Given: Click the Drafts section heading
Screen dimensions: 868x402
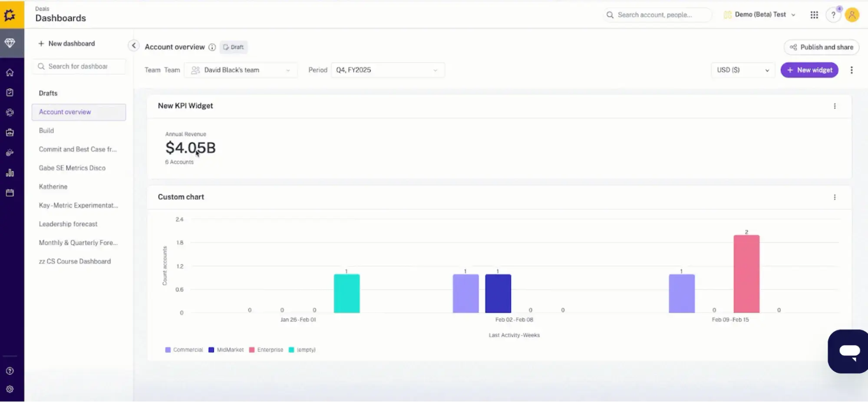Looking at the screenshot, I should click(48, 93).
